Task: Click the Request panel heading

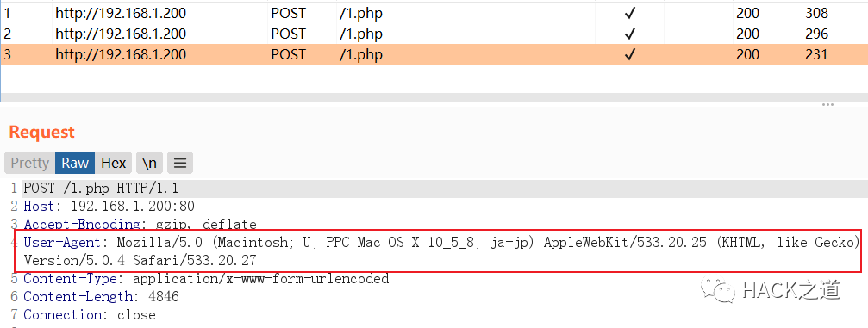Action: [42, 133]
